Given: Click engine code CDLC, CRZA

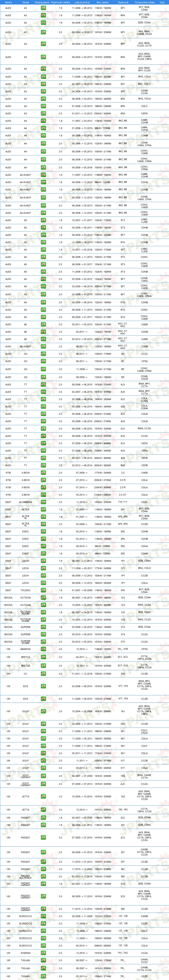Looking at the screenshot, I should tap(144, 731).
